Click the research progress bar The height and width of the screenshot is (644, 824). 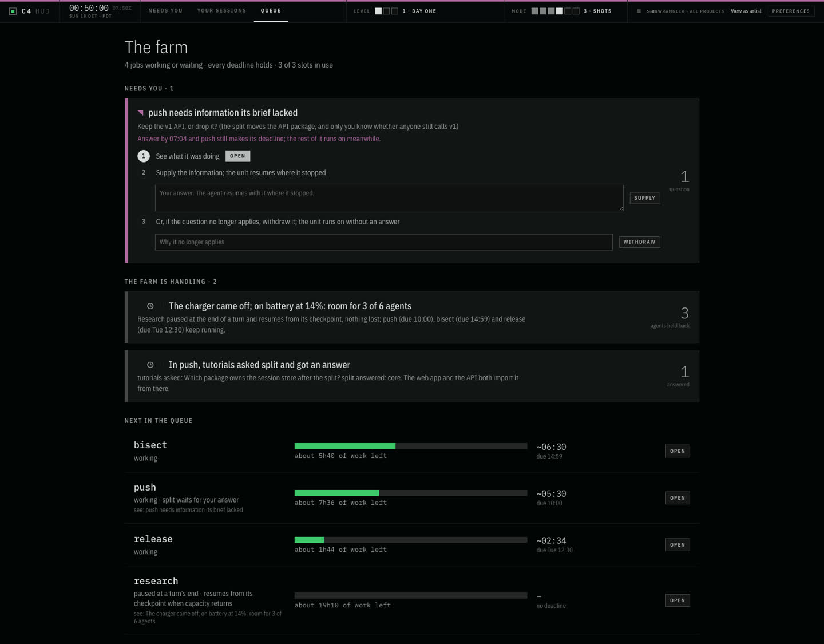click(x=411, y=595)
